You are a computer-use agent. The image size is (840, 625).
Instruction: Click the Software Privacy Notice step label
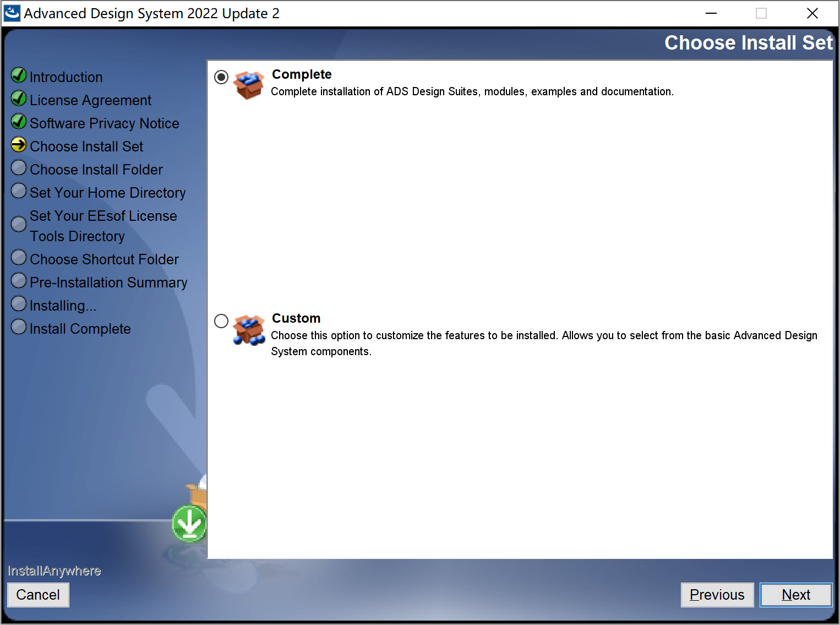click(105, 123)
